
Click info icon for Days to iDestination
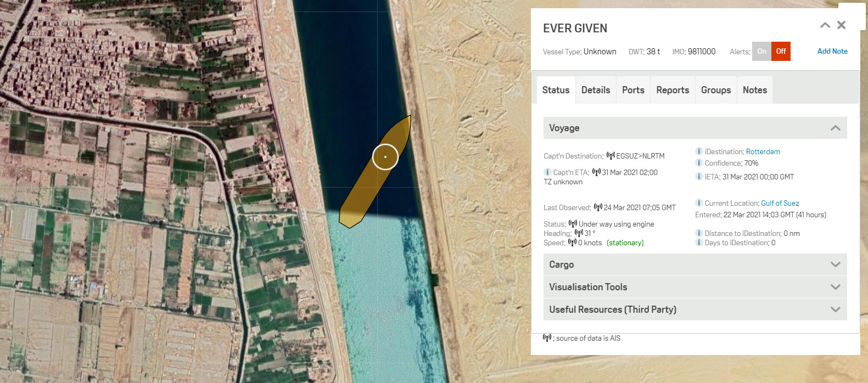tap(699, 243)
